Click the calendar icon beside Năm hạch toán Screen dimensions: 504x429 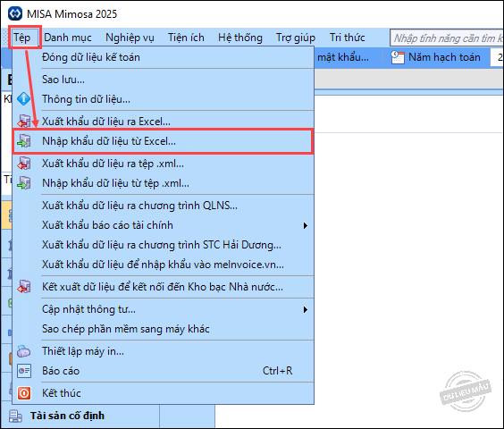click(398, 57)
